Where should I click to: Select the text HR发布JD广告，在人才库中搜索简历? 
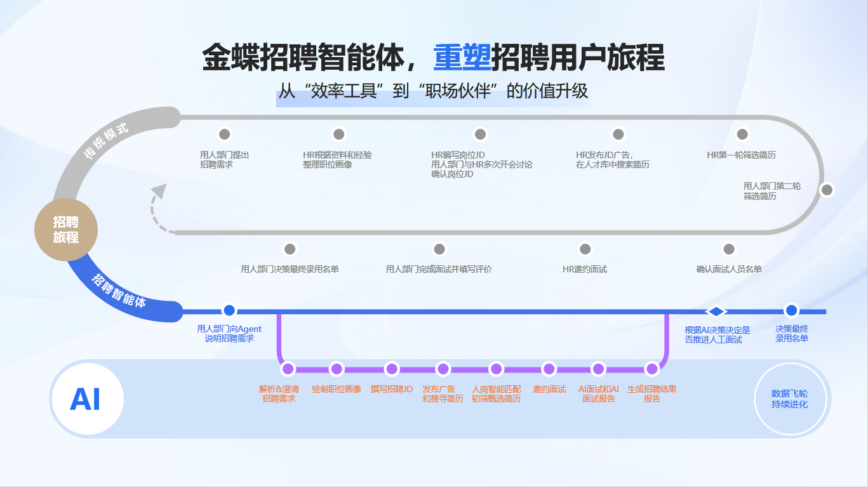613,159
